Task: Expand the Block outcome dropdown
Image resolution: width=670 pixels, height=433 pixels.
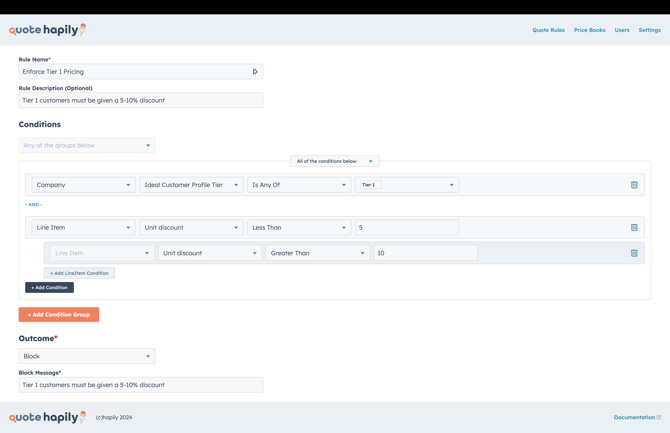Action: point(87,356)
